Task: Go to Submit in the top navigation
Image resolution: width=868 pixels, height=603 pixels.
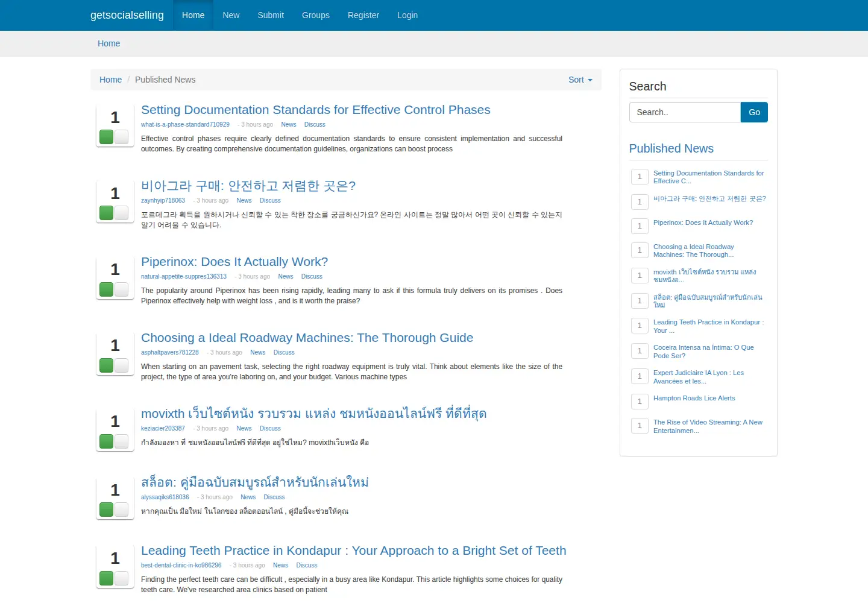Action: click(271, 15)
